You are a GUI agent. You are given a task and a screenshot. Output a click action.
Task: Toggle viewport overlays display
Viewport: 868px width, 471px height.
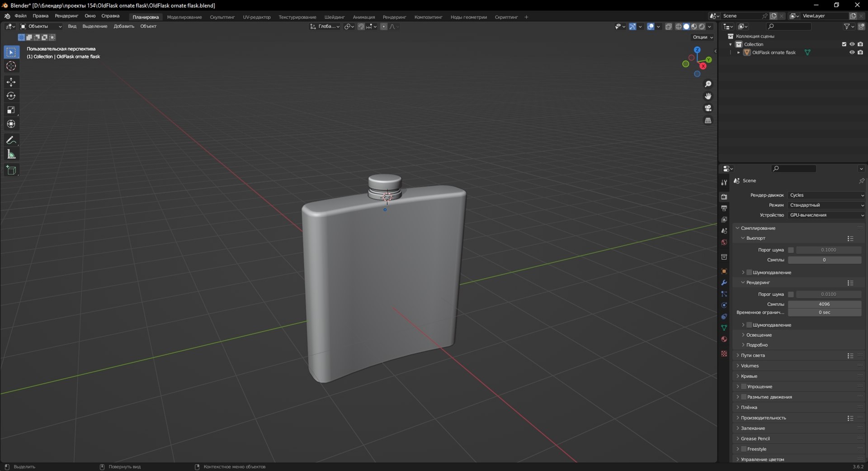pyautogui.click(x=651, y=27)
